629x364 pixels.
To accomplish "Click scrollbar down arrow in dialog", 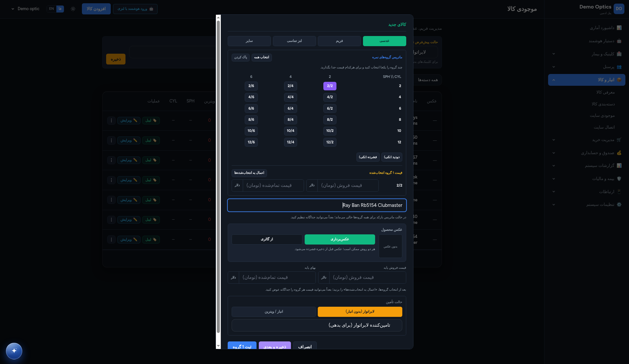I will [x=218, y=346].
